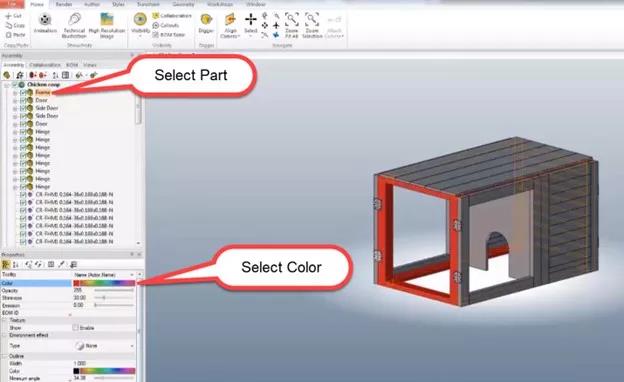This screenshot has width=624, height=382.
Task: Click the Zoom Fit All icon
Action: point(292,25)
